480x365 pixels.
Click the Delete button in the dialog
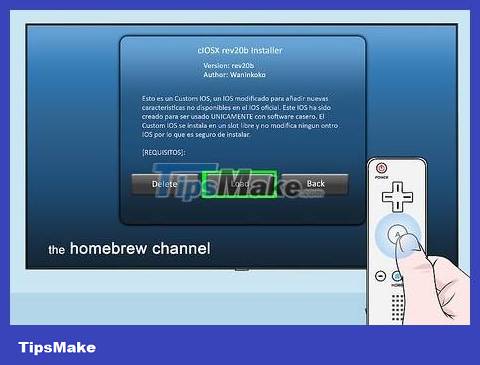[x=165, y=184]
